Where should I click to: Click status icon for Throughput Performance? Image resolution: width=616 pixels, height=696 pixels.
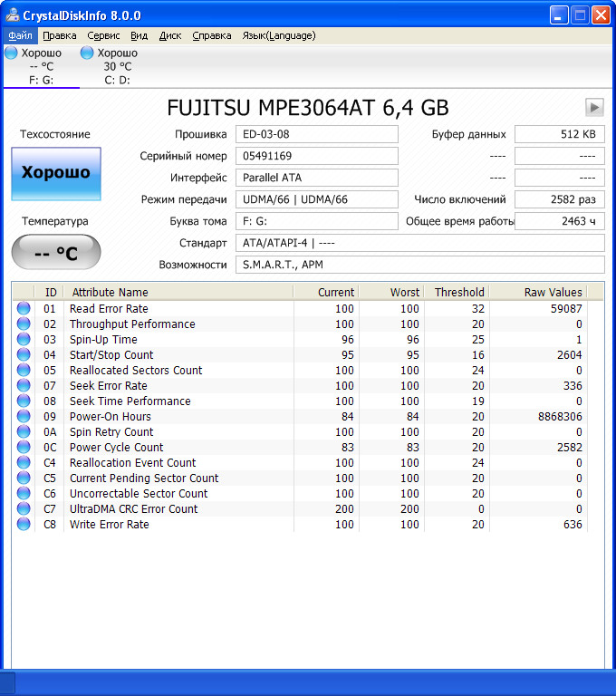(24, 324)
